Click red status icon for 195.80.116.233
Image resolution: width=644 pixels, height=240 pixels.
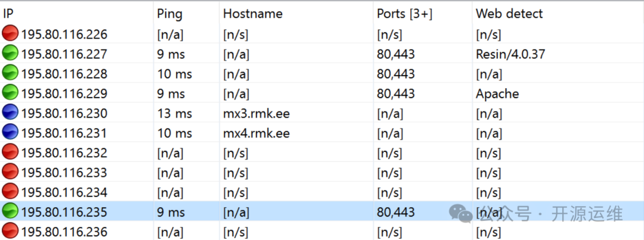[x=11, y=172]
